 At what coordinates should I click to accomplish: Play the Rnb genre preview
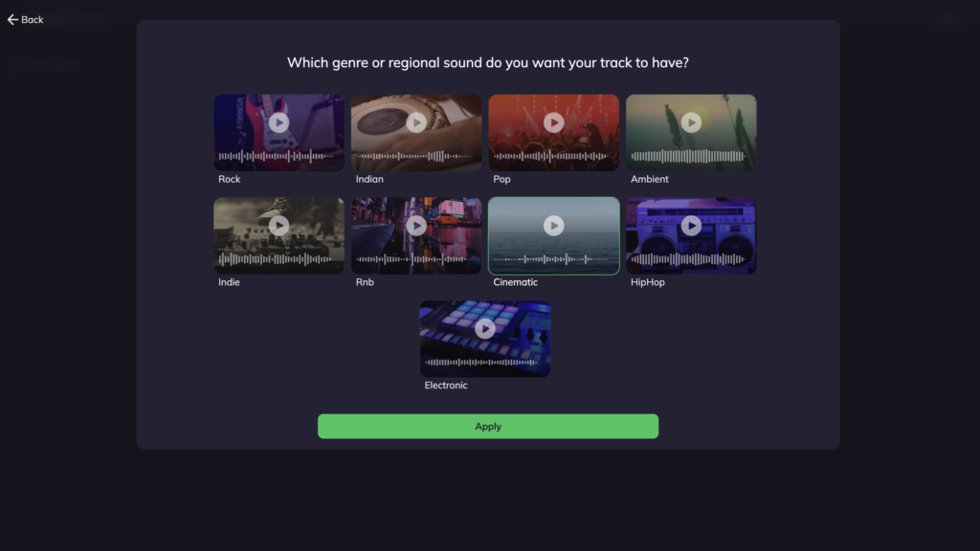pos(416,226)
